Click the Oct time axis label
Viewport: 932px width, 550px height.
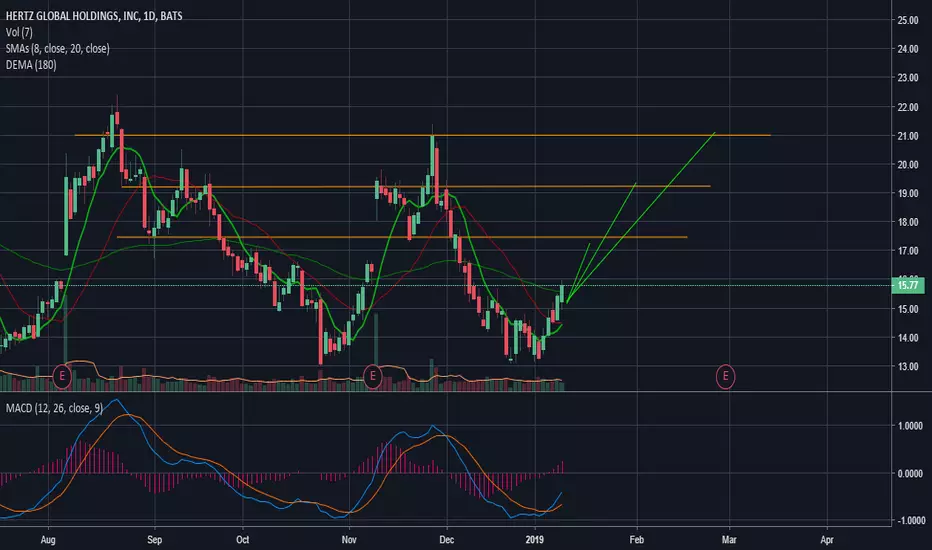243,540
